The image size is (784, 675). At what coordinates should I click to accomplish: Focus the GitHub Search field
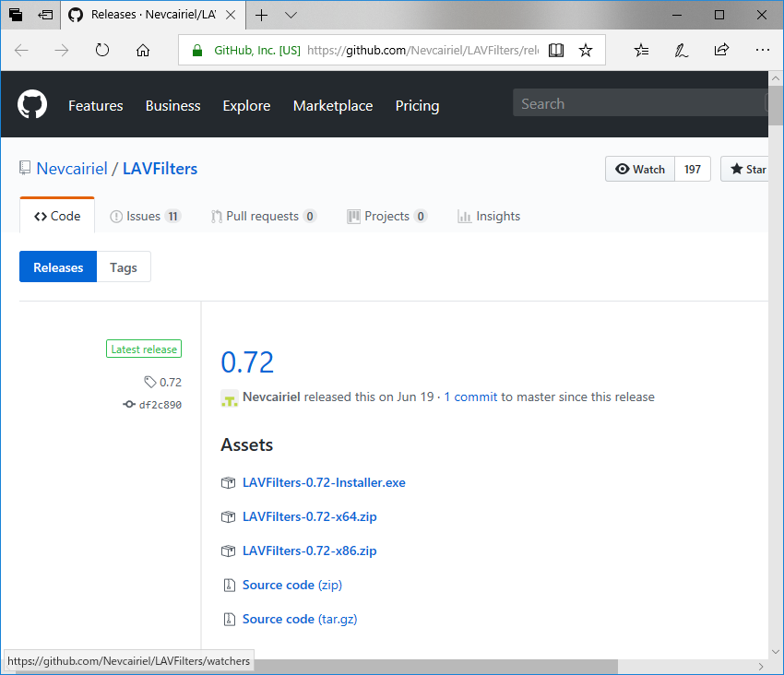tap(640, 103)
